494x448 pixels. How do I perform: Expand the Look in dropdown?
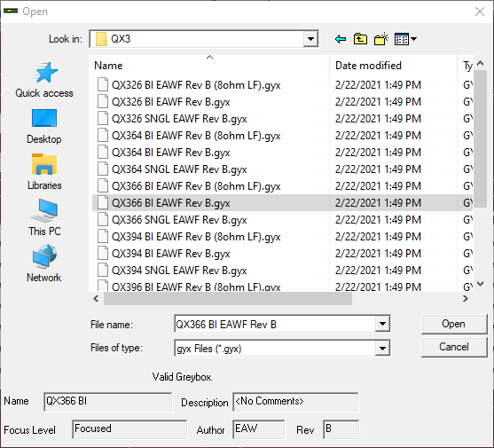click(310, 39)
